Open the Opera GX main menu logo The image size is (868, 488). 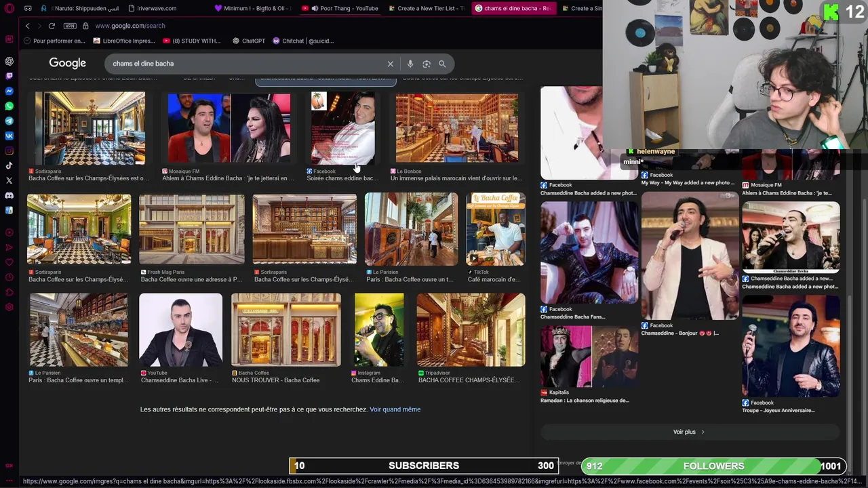tap(9, 9)
